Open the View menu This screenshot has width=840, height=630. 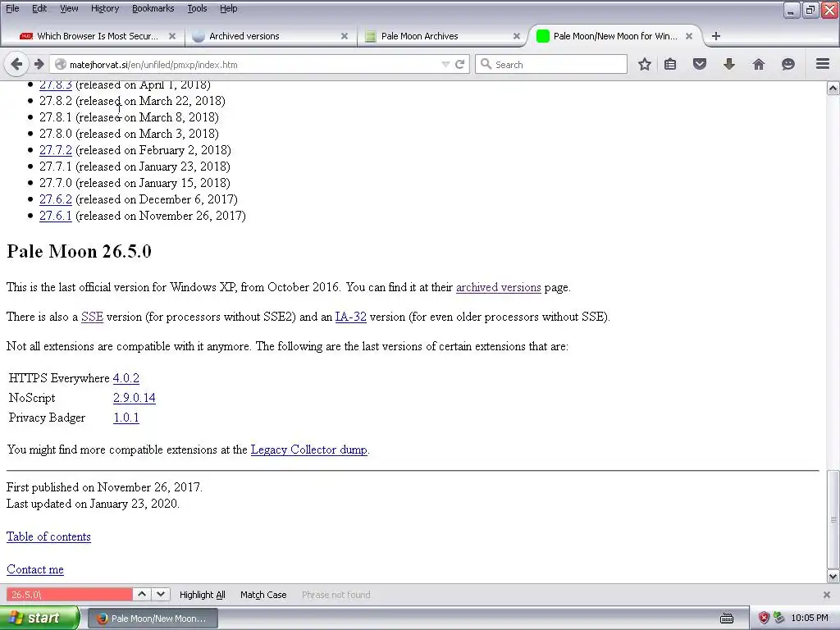point(69,8)
